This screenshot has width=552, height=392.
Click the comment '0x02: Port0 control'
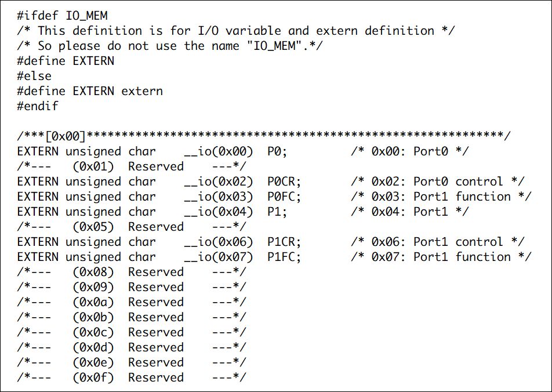[438, 182]
